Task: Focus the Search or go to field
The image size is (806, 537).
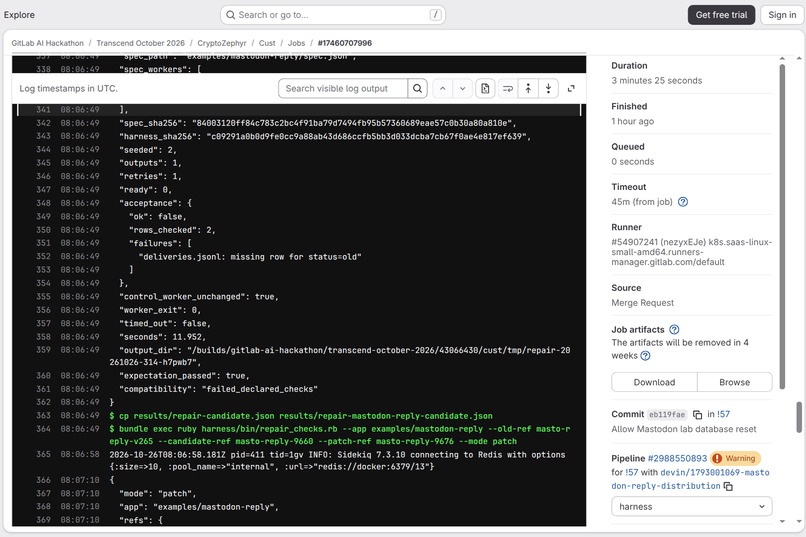Action: (x=333, y=15)
